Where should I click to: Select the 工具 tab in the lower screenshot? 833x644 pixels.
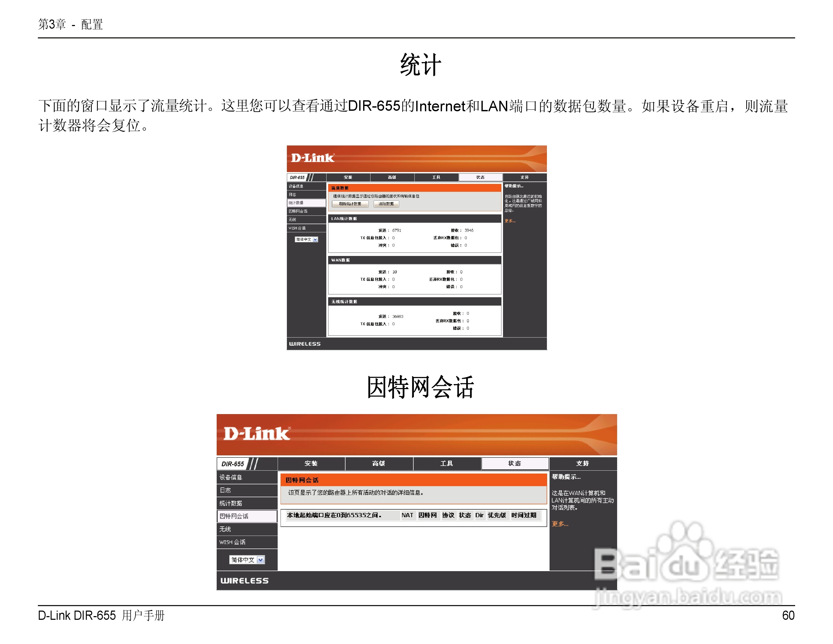tap(446, 463)
